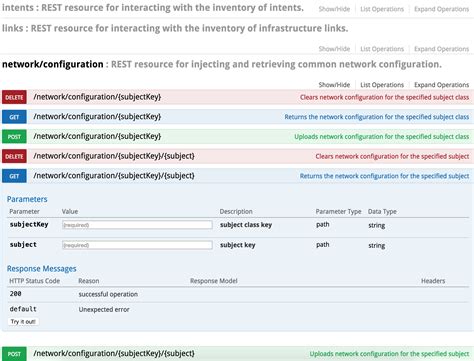This screenshot has width=474, height=361.
Task: Click 'Returns the network configuration for the specified subject class'
Action: point(377,117)
